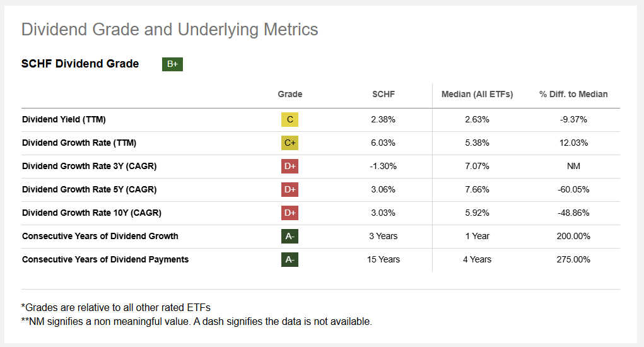644x347 pixels.
Task: Open the Dividend Growth Rate (TTM) metric
Action: point(79,143)
